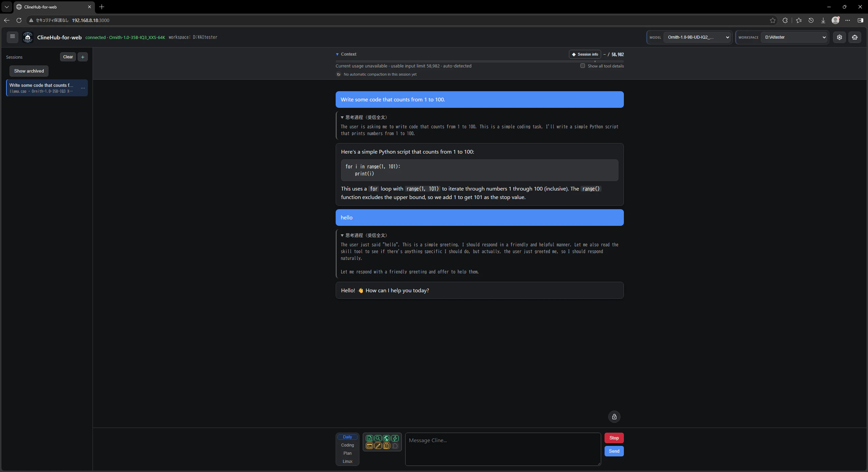868x472 pixels.
Task: Enable Show all tool details checkbox
Action: click(583, 66)
